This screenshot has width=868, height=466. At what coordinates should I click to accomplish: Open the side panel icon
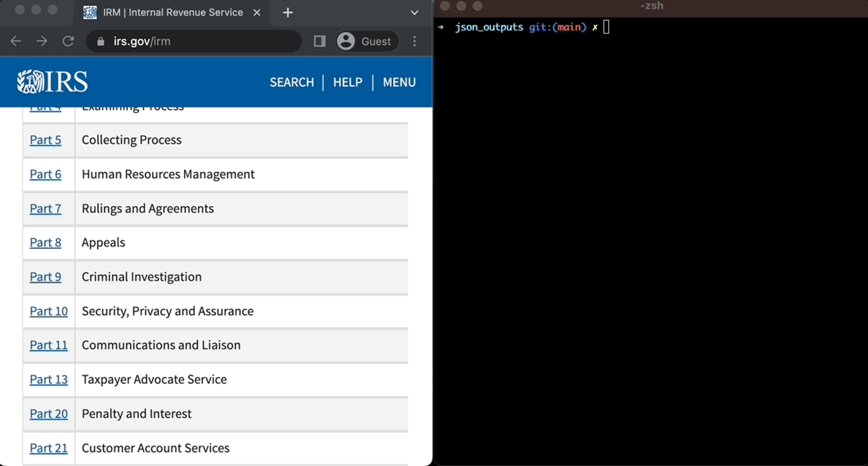point(320,41)
